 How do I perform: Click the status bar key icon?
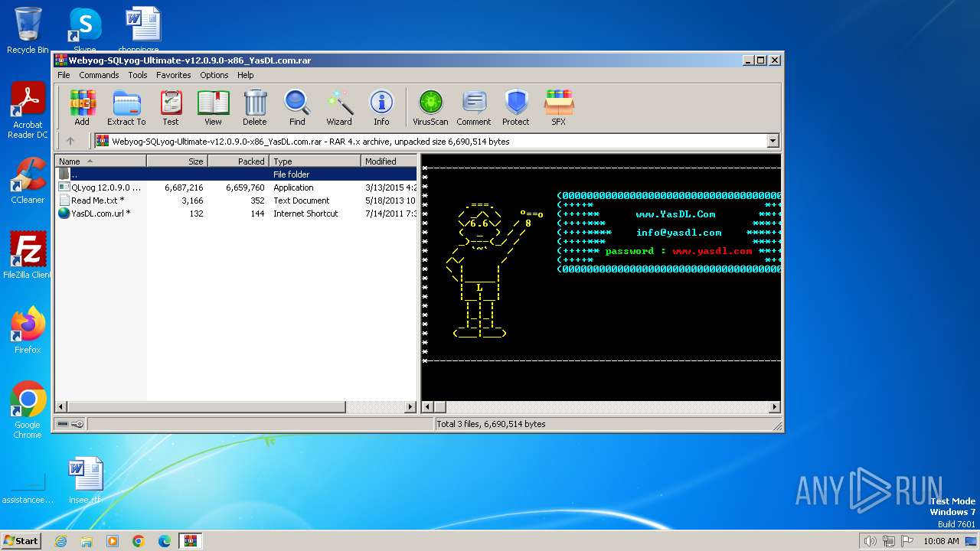point(77,424)
